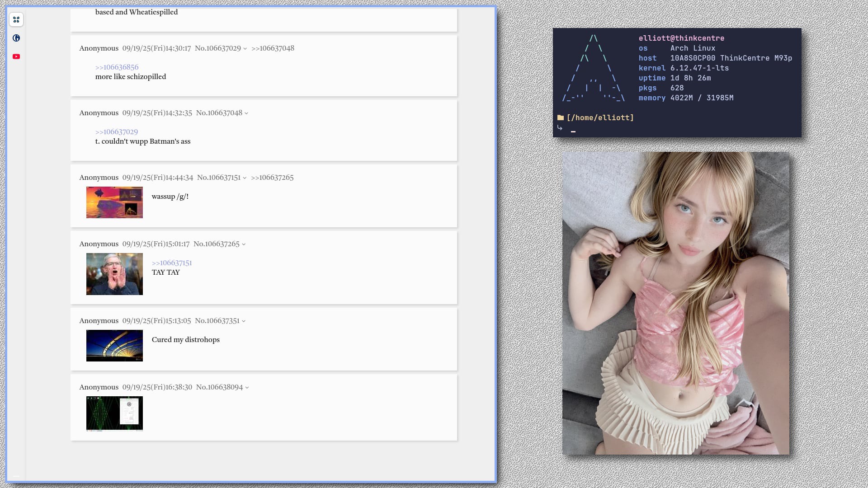This screenshot has height=488, width=868.
Task: Open post menu arrow for No.106638094
Action: (x=247, y=388)
